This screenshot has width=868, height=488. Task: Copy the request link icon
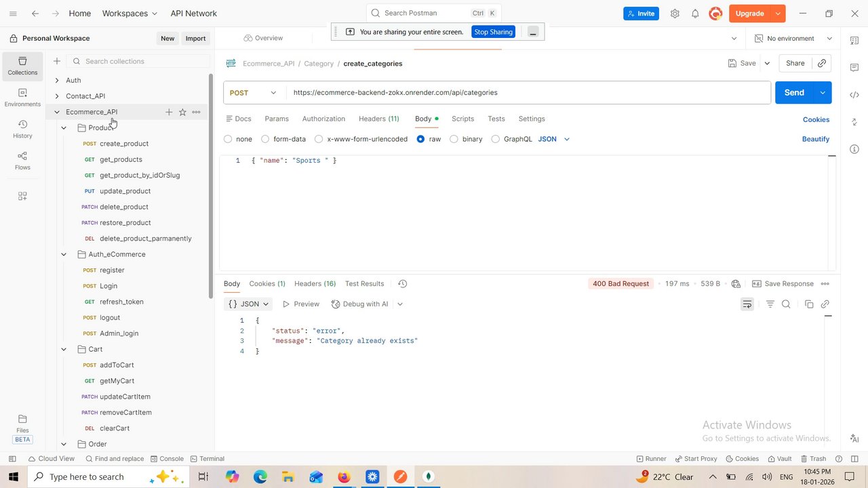(821, 63)
